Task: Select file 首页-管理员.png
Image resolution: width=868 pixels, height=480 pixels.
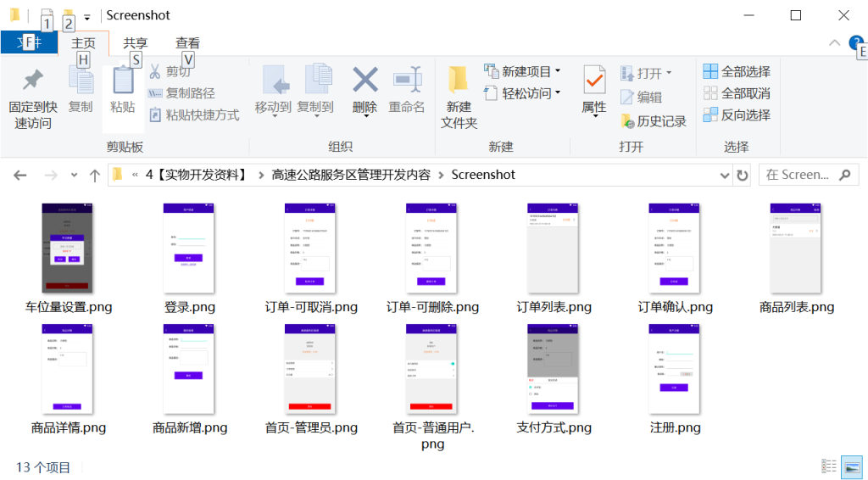Action: tap(311, 380)
